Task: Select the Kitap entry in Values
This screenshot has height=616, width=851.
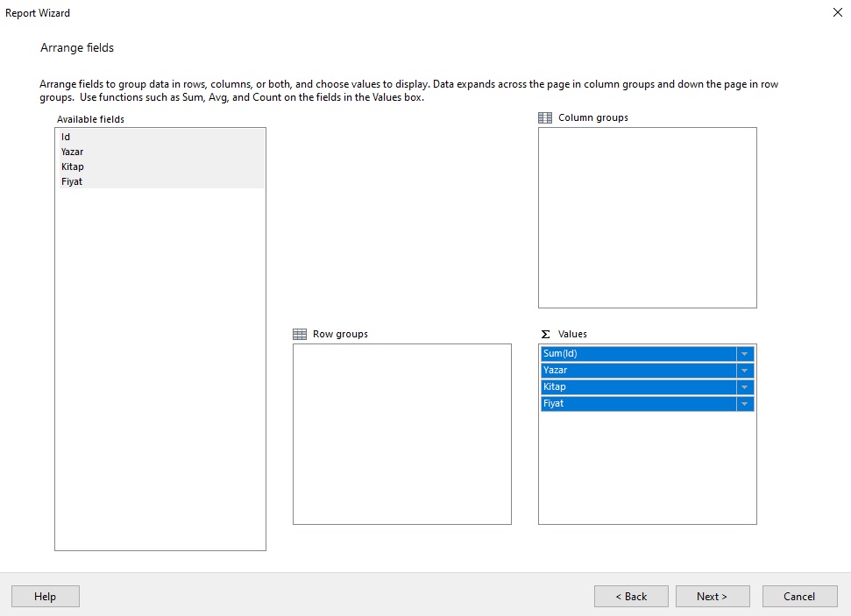Action: click(639, 387)
